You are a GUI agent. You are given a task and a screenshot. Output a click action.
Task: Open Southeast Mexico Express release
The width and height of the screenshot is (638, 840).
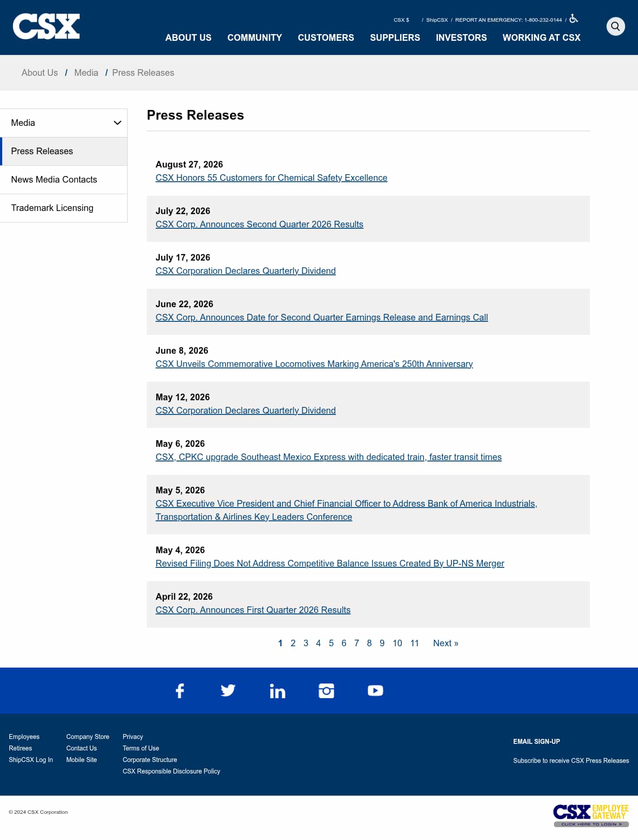point(329,457)
